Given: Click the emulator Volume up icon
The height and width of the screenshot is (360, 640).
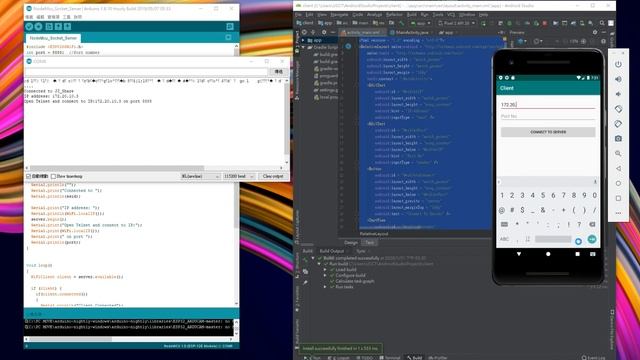Looking at the screenshot, I should pyautogui.click(x=618, y=79).
